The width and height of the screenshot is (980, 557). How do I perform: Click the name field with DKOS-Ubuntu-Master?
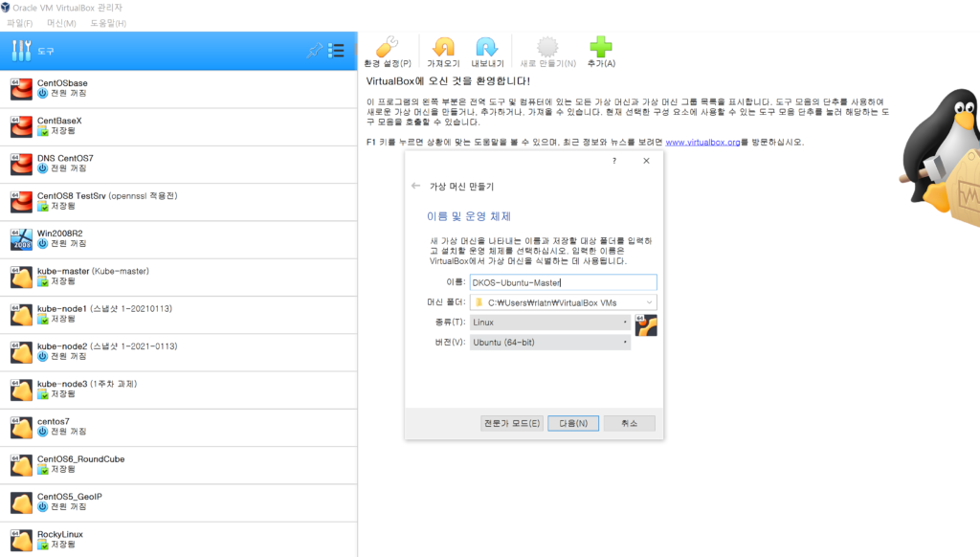tap(563, 282)
